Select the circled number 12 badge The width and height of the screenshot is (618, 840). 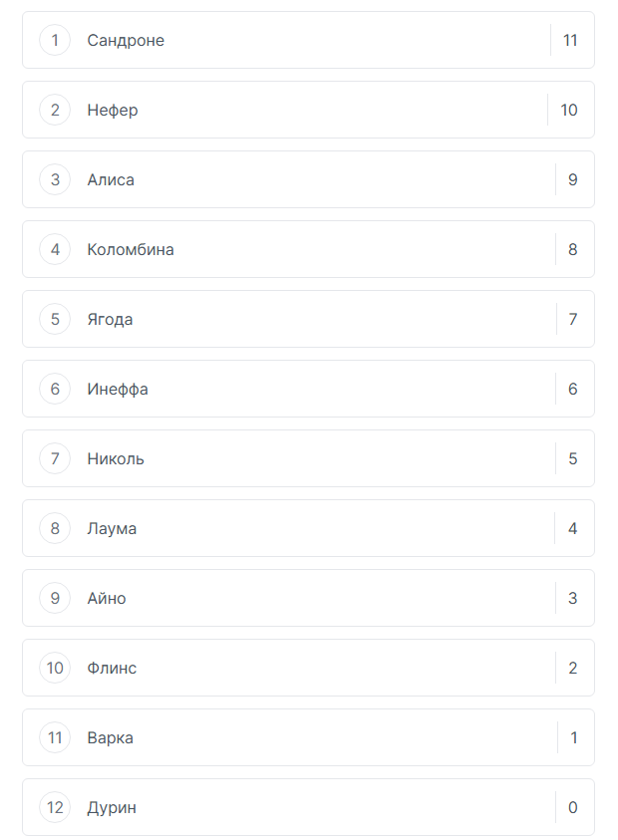click(55, 808)
